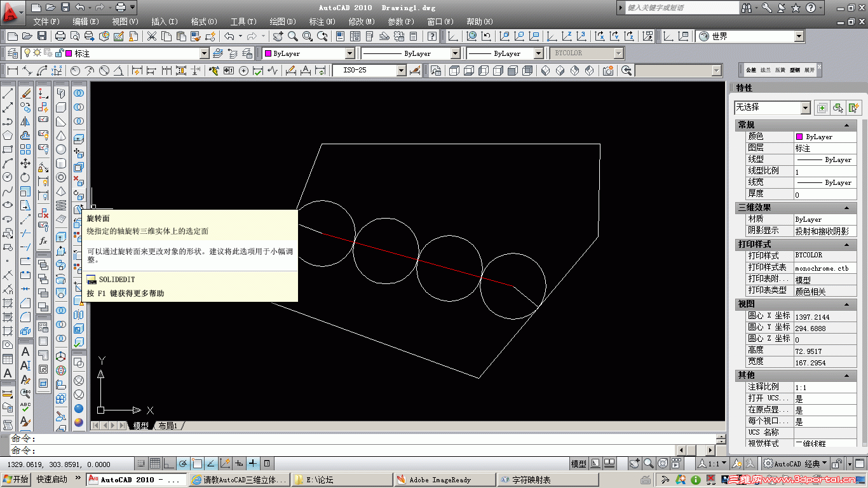Toggle Object Snap Tracking in status bar
The width and height of the screenshot is (868, 488).
(211, 463)
